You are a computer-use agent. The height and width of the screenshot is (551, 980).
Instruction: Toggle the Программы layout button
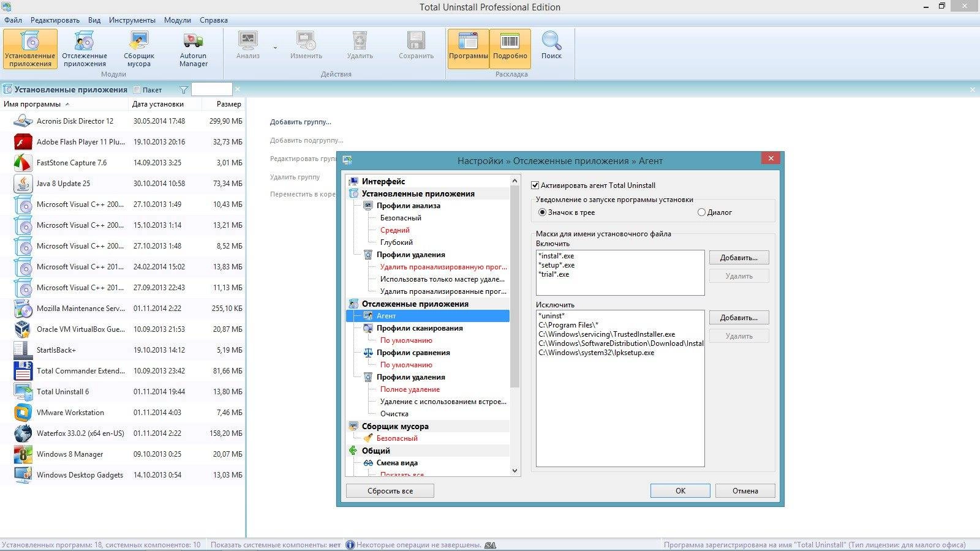[x=469, y=48]
